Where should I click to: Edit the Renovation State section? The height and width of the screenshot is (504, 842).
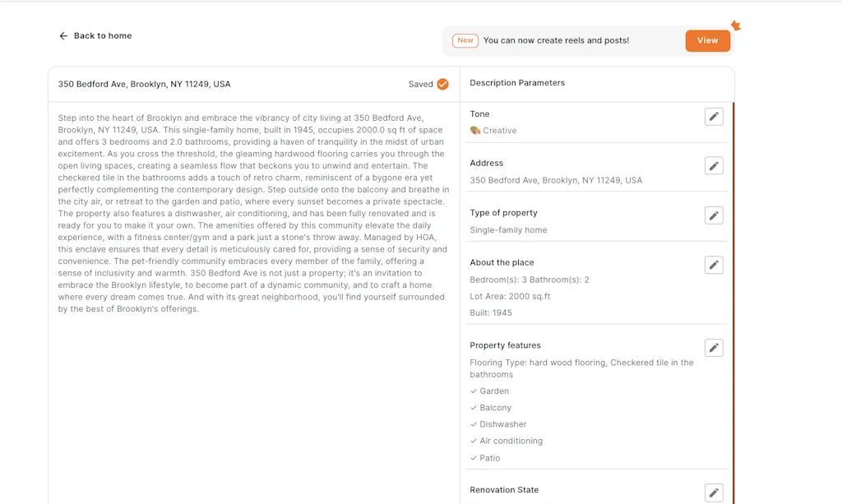pyautogui.click(x=714, y=492)
